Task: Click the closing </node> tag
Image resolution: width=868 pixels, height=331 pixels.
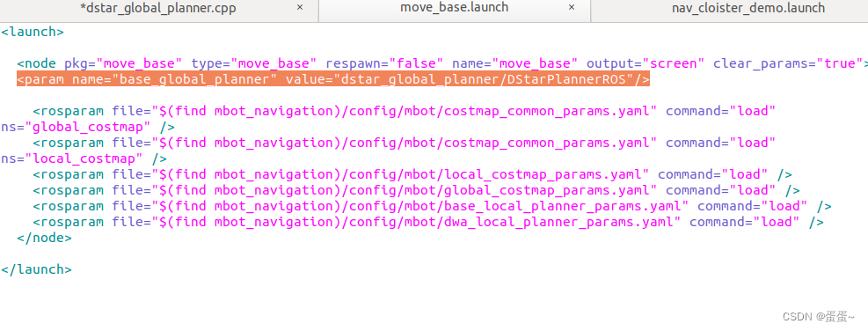Action: pyautogui.click(x=44, y=238)
